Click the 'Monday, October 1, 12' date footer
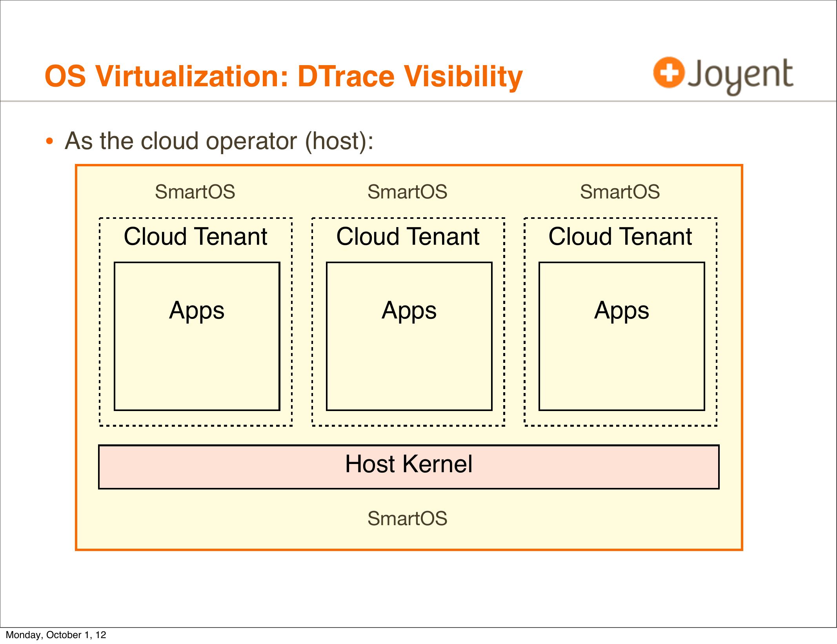The width and height of the screenshot is (837, 644). 56,635
